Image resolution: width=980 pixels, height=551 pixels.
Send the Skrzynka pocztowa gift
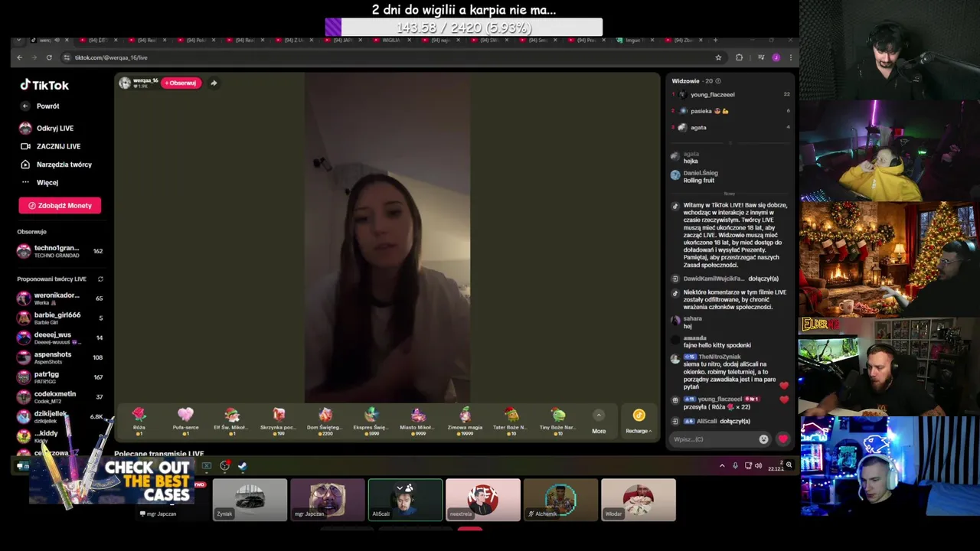point(278,422)
